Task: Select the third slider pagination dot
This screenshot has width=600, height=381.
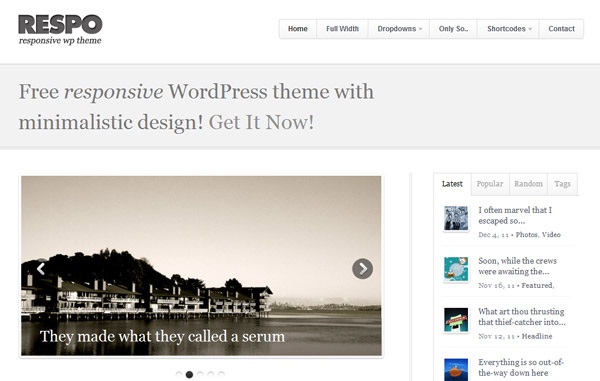Action: point(200,374)
